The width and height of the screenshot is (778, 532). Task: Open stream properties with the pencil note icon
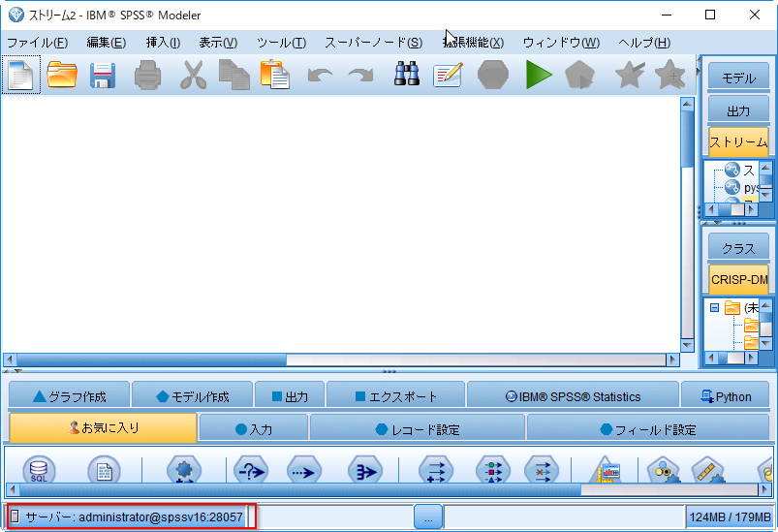448,75
